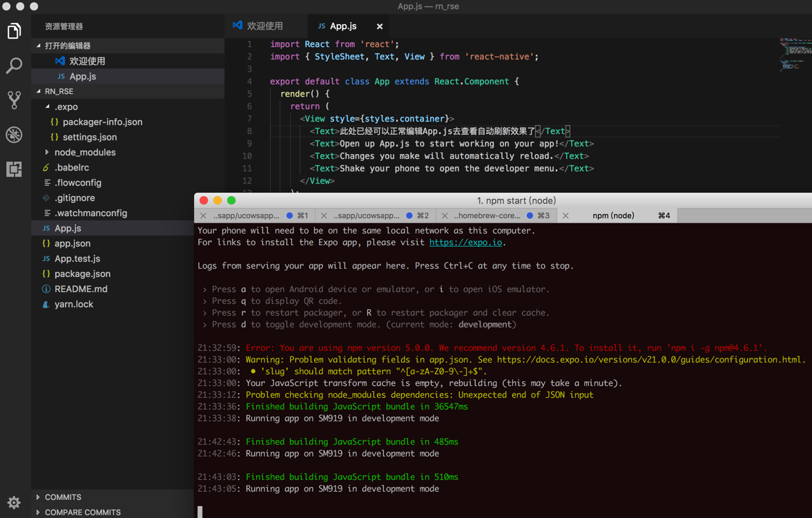Screen dimensions: 812x518
Task: Click the green zoom button on terminal window
Action: (231, 200)
